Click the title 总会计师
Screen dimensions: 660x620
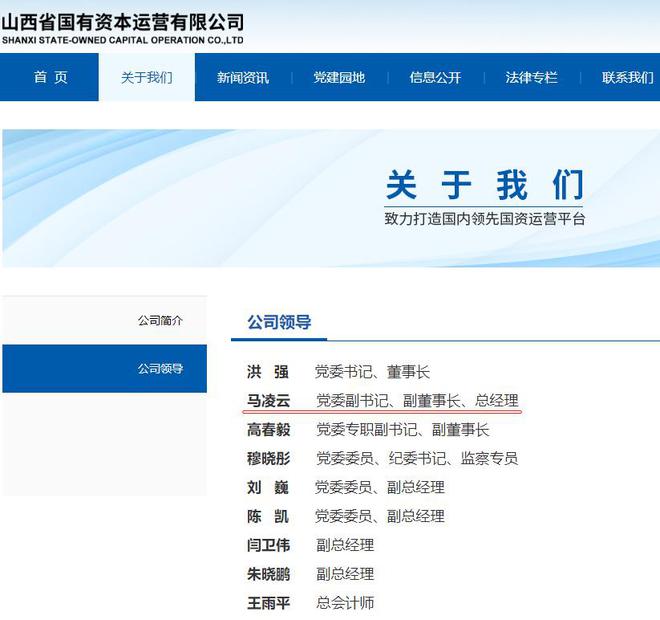click(345, 603)
